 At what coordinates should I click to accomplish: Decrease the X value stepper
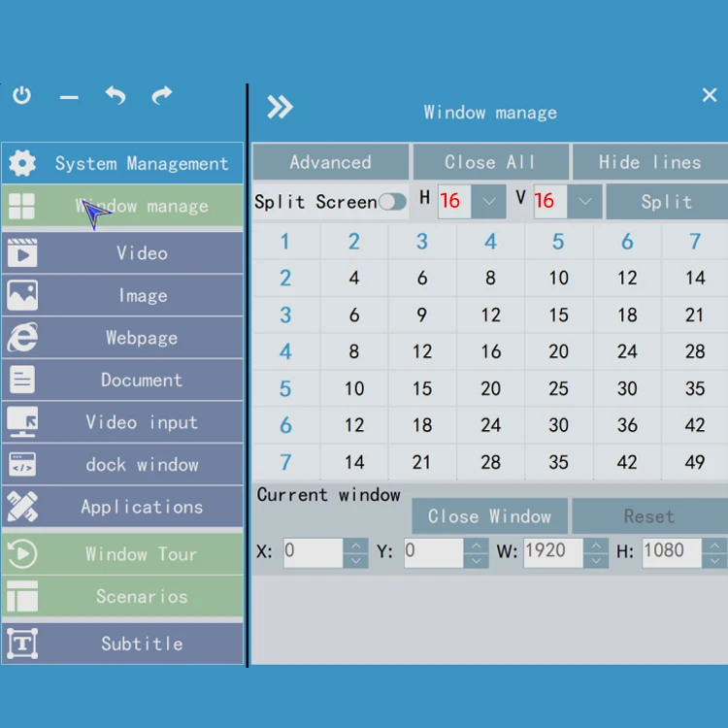[355, 561]
